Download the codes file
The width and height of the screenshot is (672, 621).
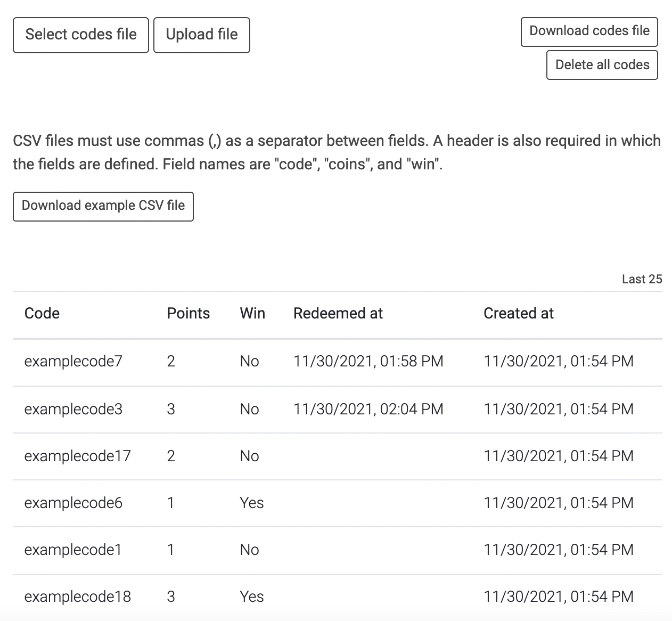589,31
